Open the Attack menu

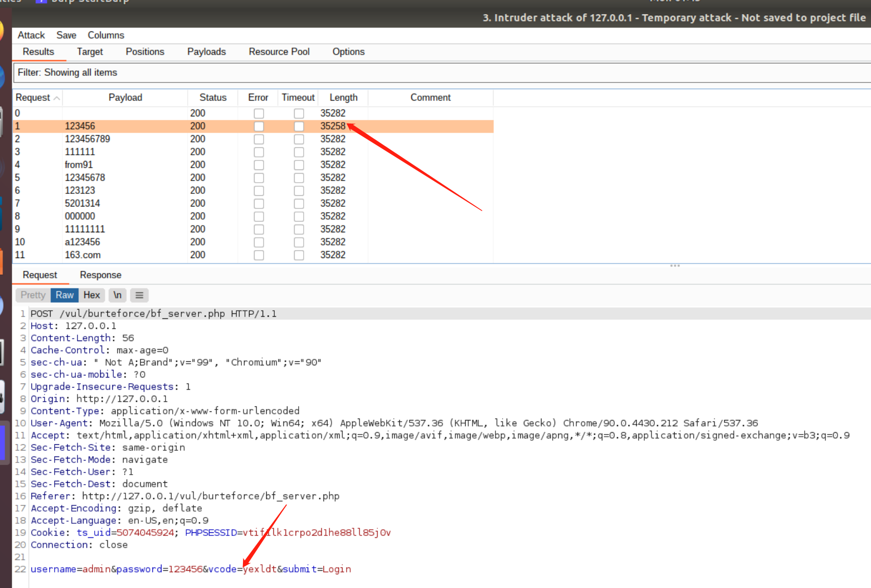pyautogui.click(x=31, y=35)
